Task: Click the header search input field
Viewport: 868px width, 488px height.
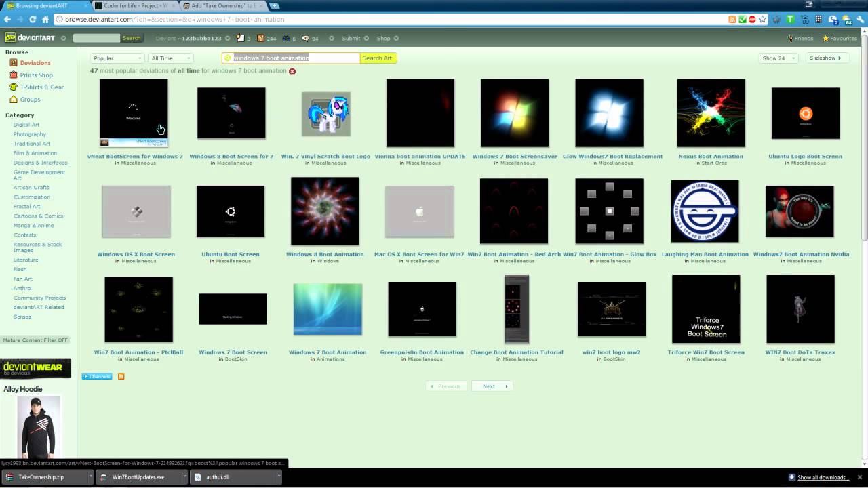Action: point(96,38)
